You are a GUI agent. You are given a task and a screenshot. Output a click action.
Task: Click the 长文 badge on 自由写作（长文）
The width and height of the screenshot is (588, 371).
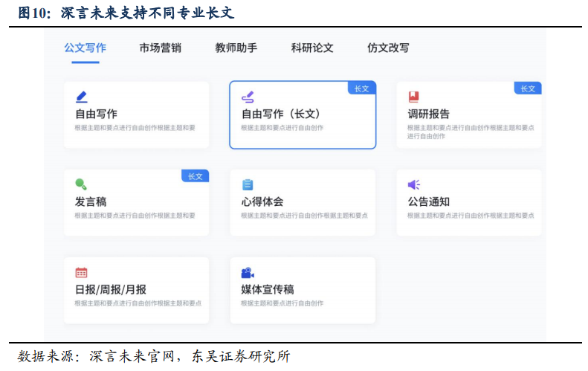(x=362, y=88)
